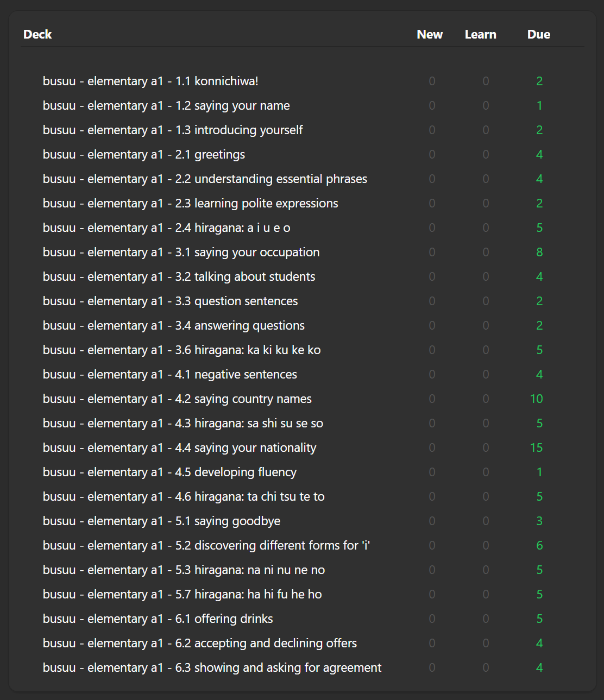Screen dimensions: 604x700
Task: Open the 1.1 konnichiwa! deck
Action: point(150,81)
